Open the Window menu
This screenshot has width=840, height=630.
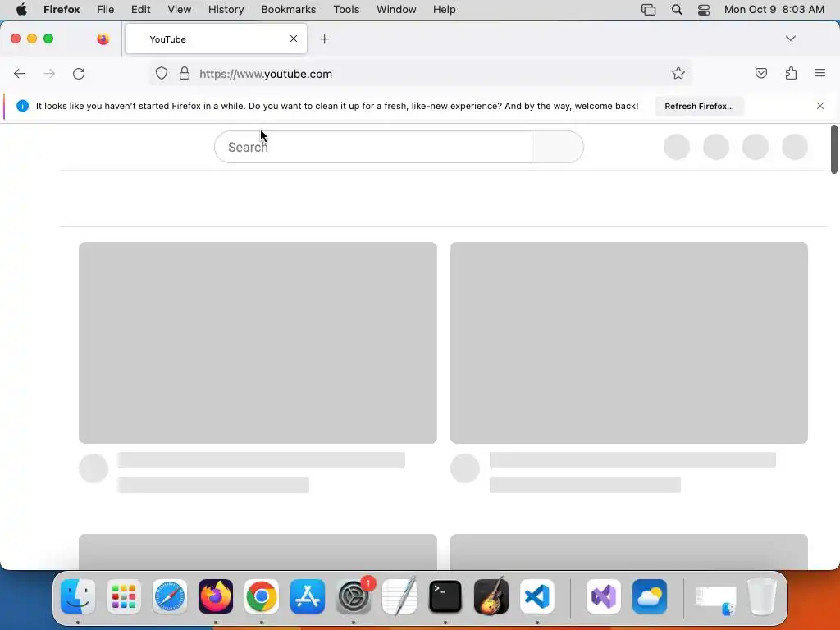(396, 10)
